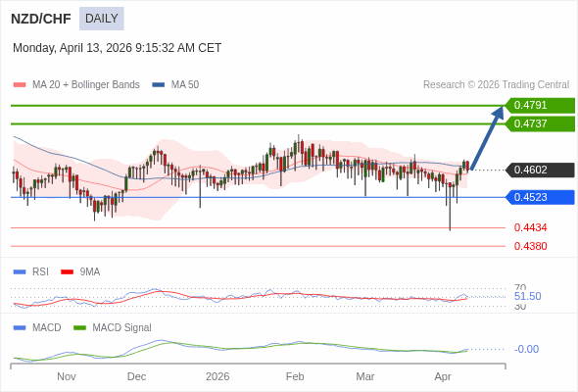Click 'Research © 2026 Trading Central' credit text
The image size is (578, 392).
click(x=496, y=85)
